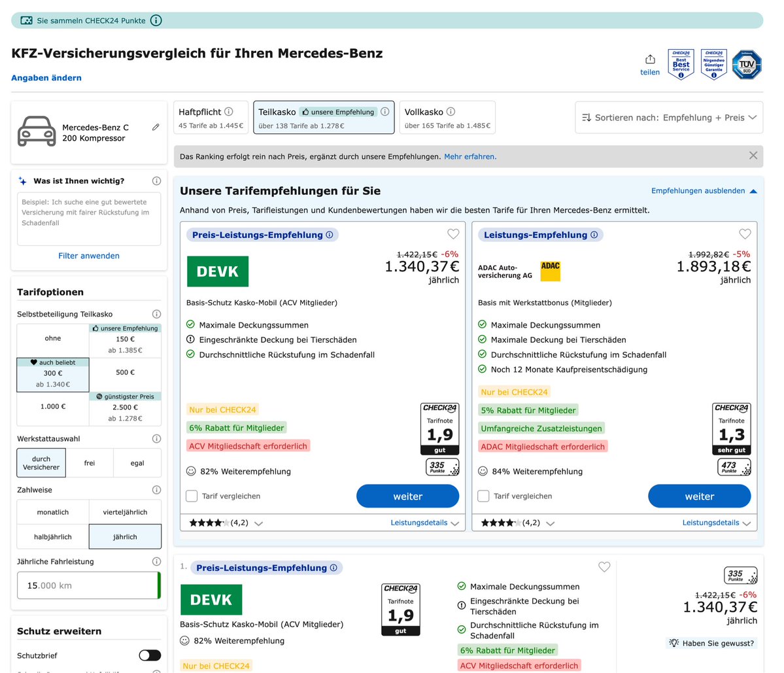Select 2.500 € günstigster Preis option
The height and width of the screenshot is (673, 784).
125,409
